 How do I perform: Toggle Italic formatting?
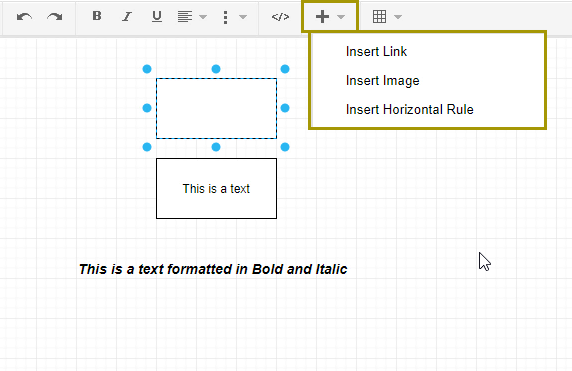(127, 16)
